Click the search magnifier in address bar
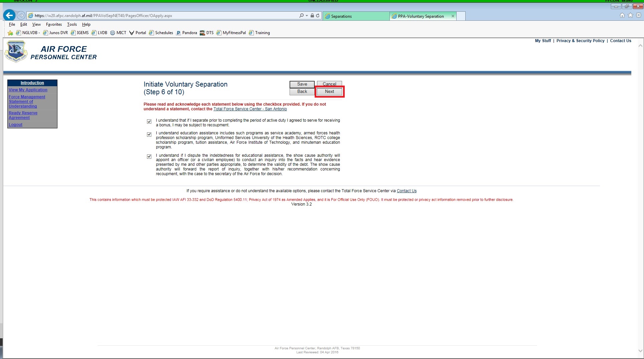Screen dimensions: 644x359 (x=301, y=15)
